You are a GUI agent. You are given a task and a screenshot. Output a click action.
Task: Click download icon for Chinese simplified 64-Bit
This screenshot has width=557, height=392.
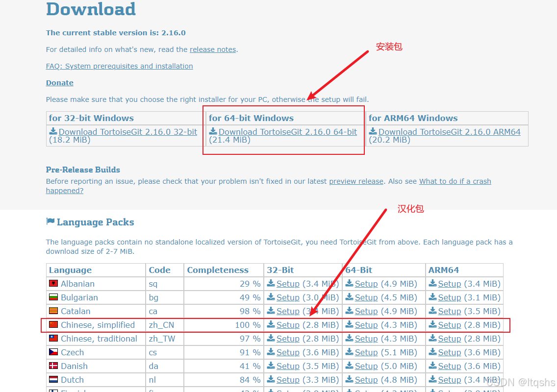coord(350,324)
